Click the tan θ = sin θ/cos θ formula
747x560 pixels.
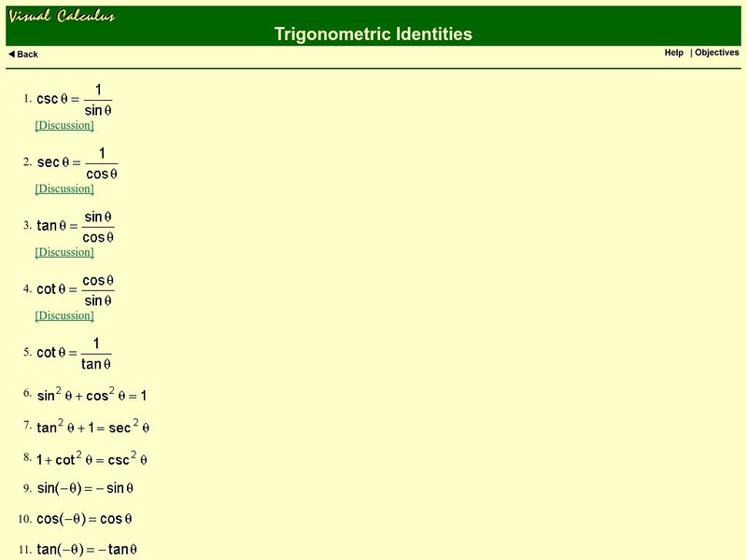click(76, 226)
